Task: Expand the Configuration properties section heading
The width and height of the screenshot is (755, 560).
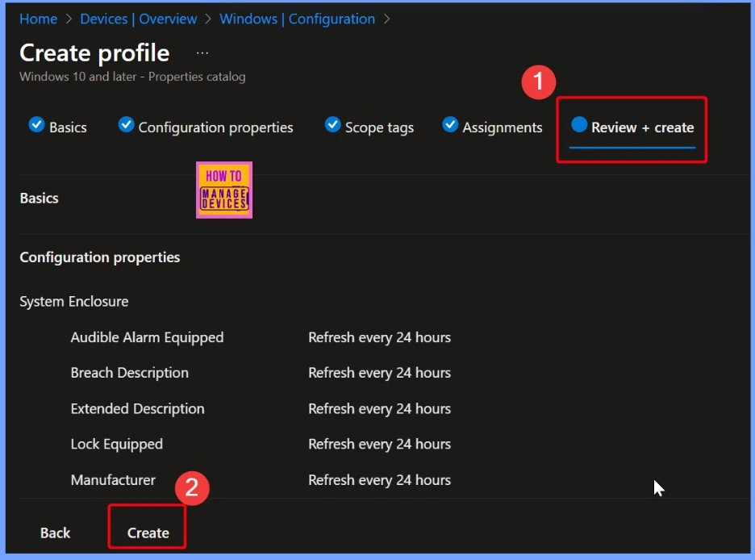Action: click(100, 257)
